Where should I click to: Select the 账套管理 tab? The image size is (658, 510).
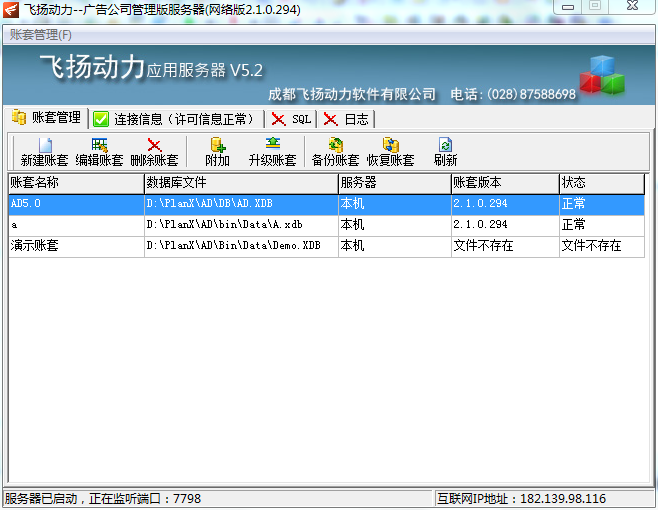[46, 118]
